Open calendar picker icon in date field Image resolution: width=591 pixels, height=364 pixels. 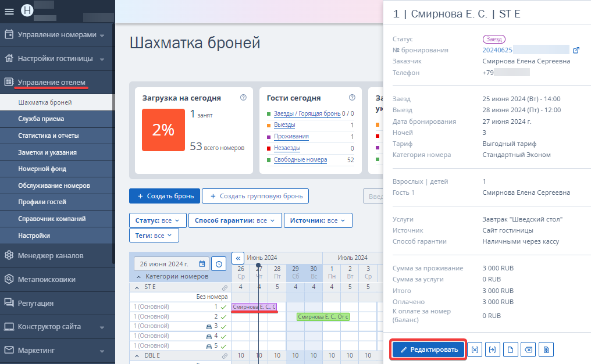(202, 264)
